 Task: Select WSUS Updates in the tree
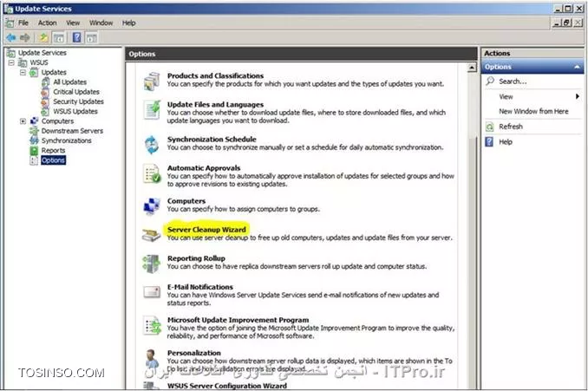click(75, 111)
